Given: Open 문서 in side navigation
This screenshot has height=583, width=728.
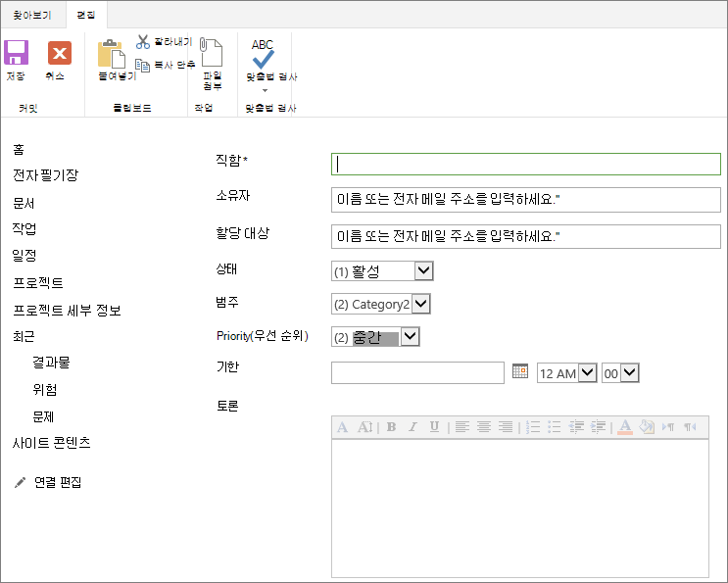Looking at the screenshot, I should point(24,203).
